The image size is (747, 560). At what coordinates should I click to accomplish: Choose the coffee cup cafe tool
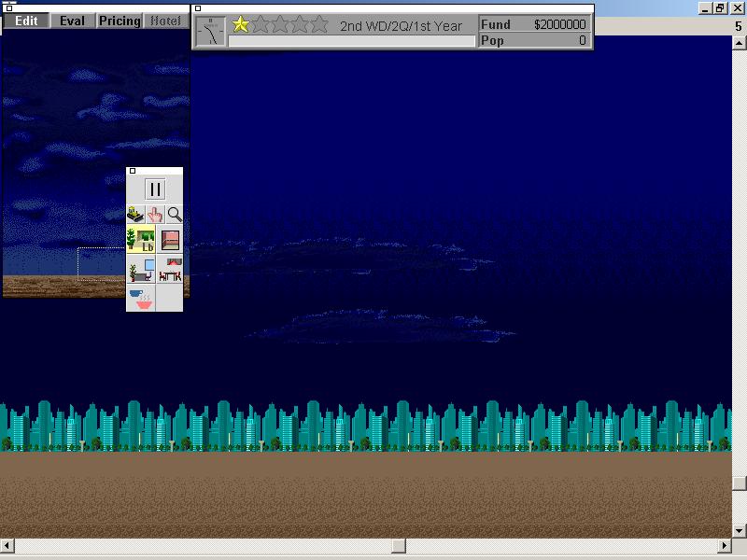pyautogui.click(x=141, y=299)
